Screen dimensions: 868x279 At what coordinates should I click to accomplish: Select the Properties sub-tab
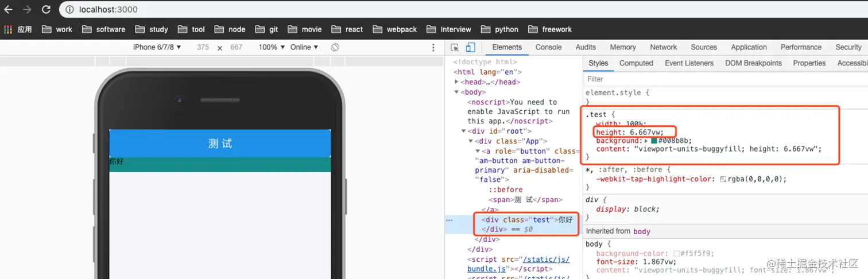coord(809,63)
